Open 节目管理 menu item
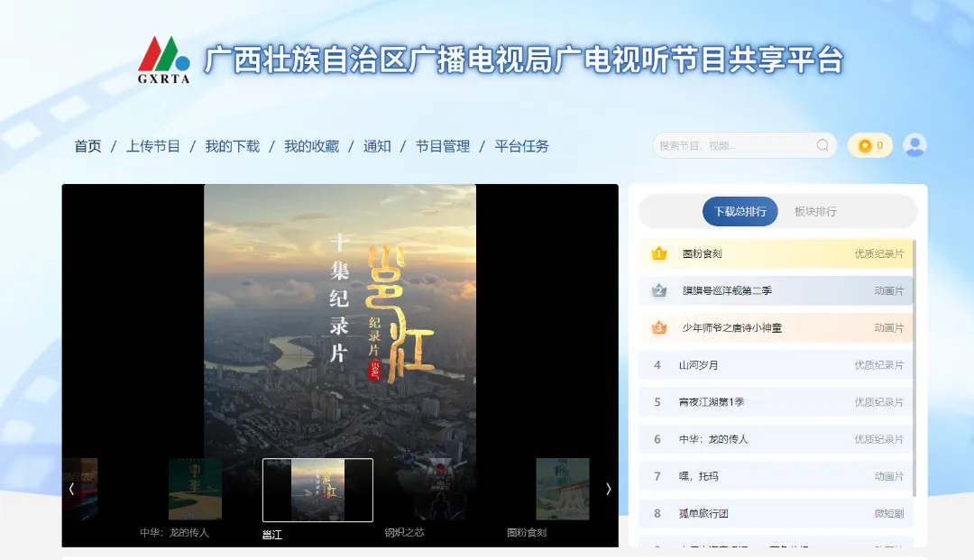 click(443, 146)
